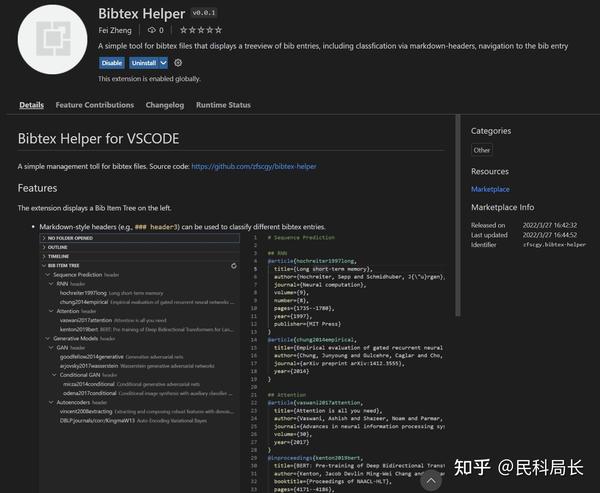Collapse the Sequence Prediction header
Image resolution: width=600 pixels, height=493 pixels.
click(x=140, y=275)
